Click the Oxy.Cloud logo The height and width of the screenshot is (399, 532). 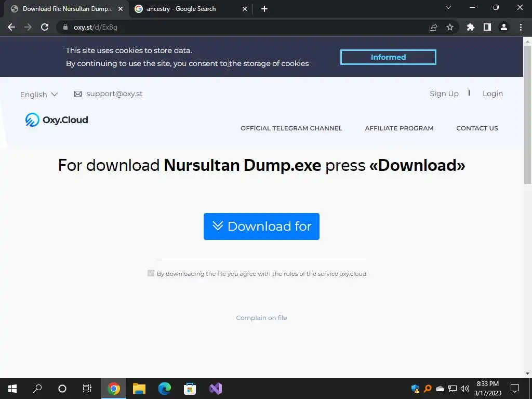tap(57, 120)
